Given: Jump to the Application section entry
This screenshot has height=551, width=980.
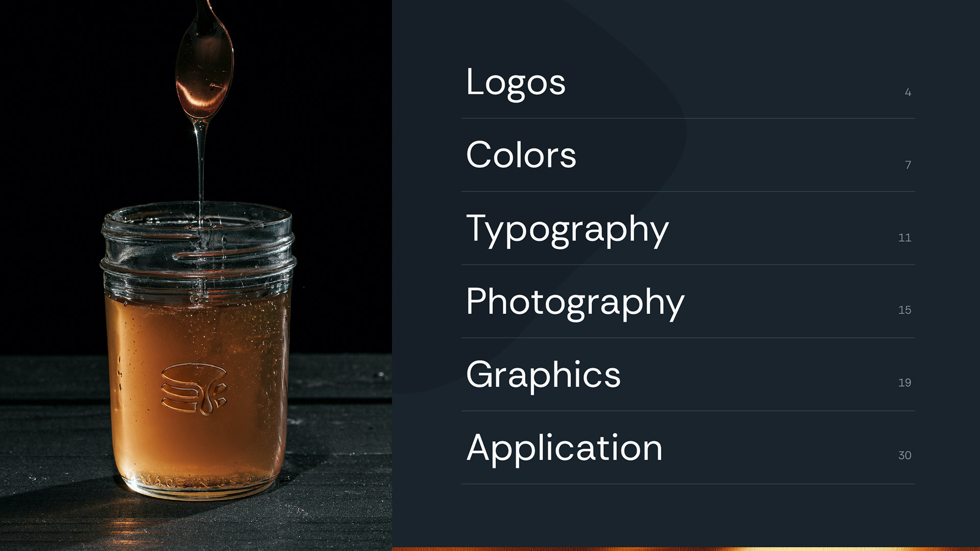Looking at the screenshot, I should 565,448.
